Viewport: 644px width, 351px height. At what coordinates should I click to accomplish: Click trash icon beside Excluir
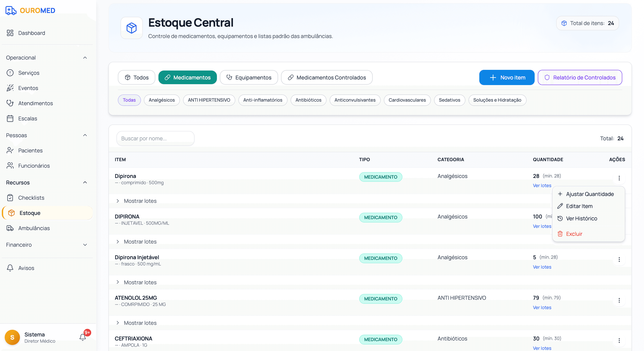(x=560, y=234)
